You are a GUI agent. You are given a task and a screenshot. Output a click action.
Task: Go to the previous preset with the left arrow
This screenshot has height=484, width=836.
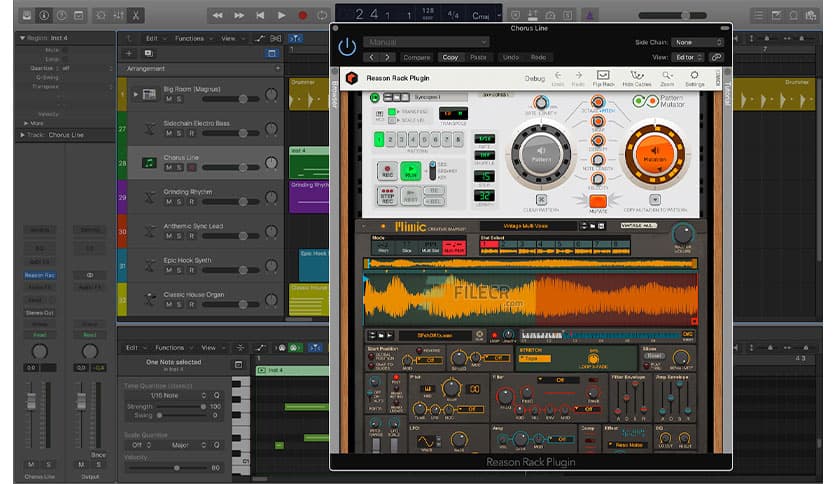pyautogui.click(x=372, y=57)
